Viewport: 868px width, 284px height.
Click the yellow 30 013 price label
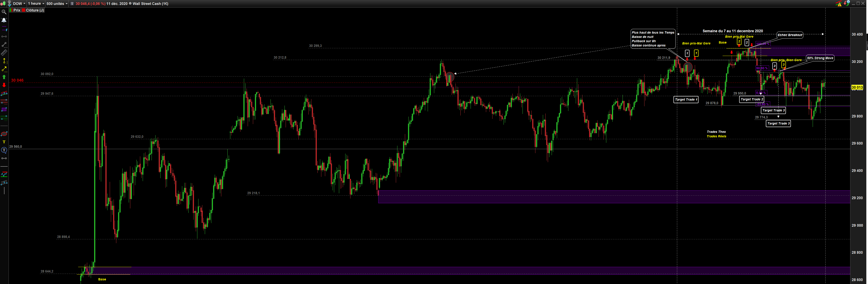point(857,88)
